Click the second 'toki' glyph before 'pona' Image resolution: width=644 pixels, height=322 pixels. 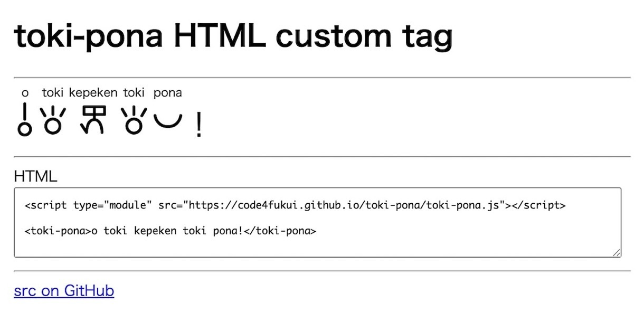click(134, 120)
